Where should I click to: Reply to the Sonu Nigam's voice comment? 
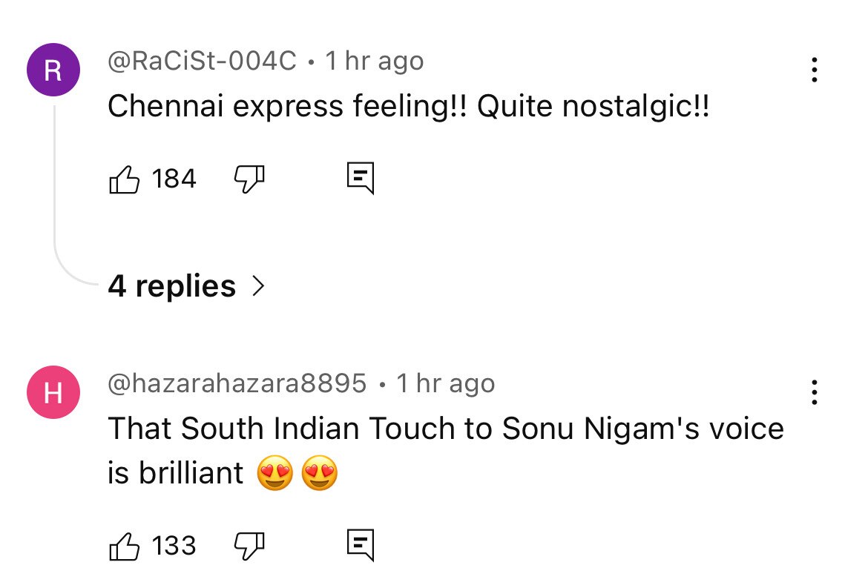pos(361,546)
